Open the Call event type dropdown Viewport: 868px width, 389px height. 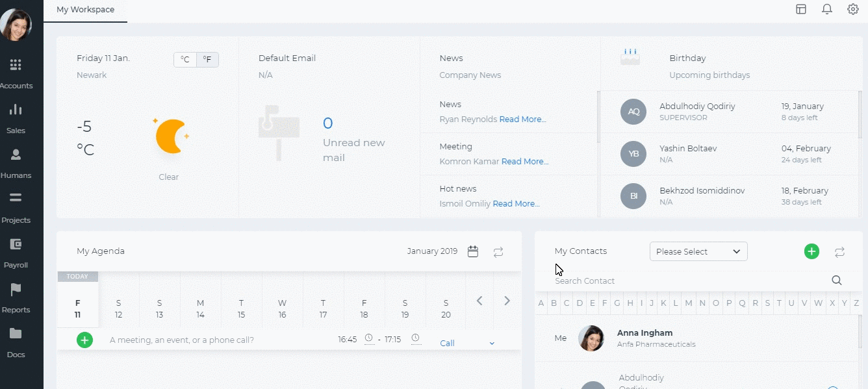coord(467,344)
